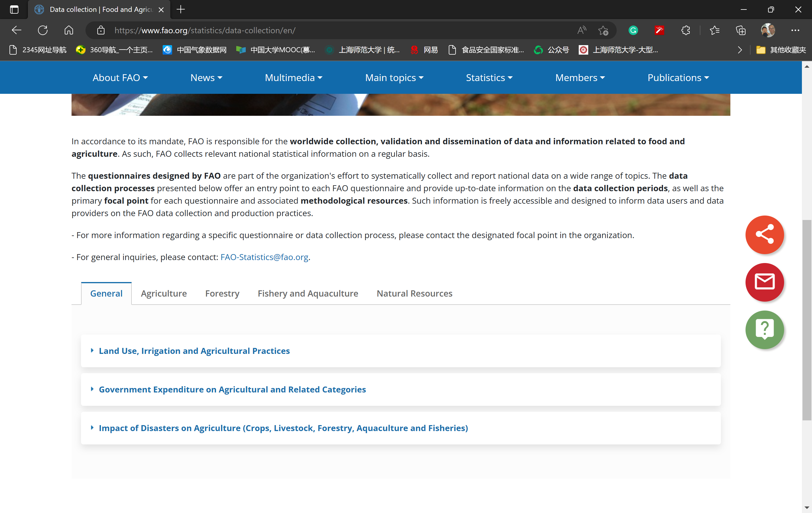812x513 pixels.
Task: Click the FAO-Statistics@fao.org email link
Action: 264,257
